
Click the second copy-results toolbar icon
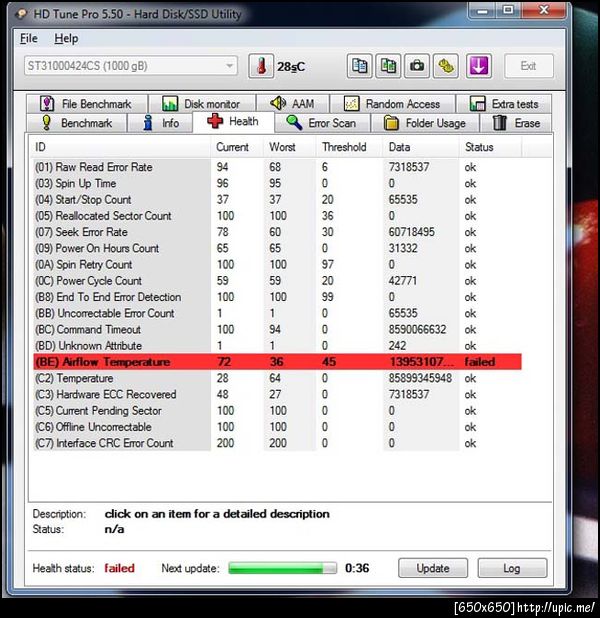388,66
